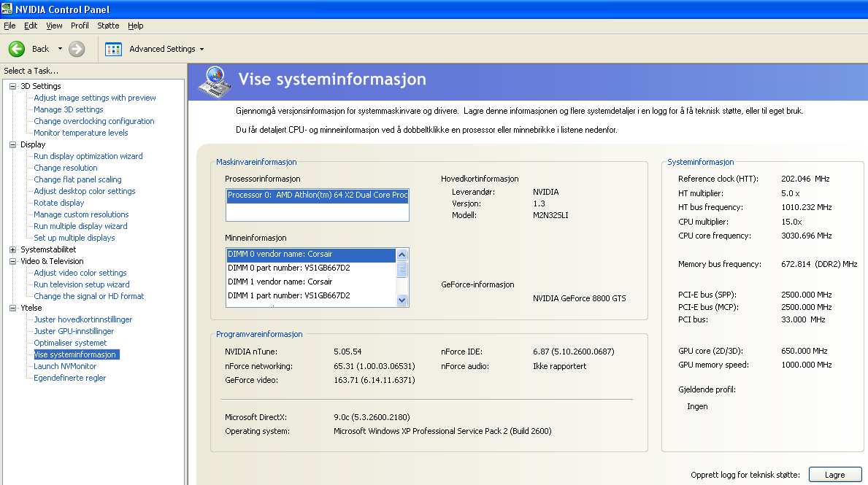This screenshot has width=868, height=485.
Task: Open Egendefinerte regler
Action: click(x=70, y=378)
